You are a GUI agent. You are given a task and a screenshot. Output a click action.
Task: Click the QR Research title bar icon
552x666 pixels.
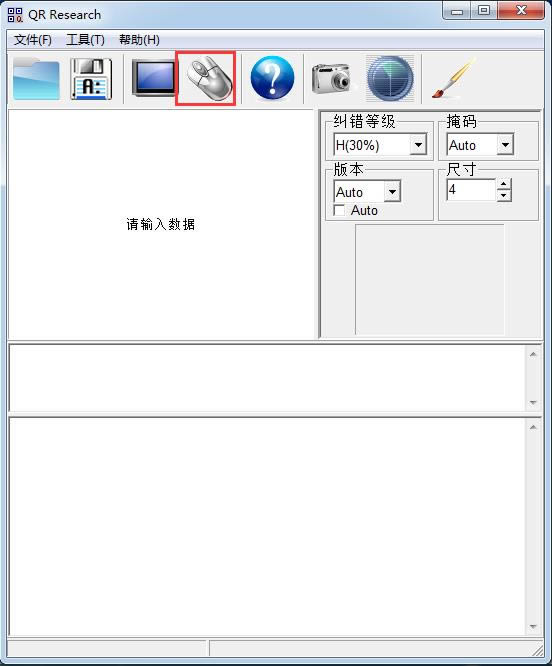point(15,15)
